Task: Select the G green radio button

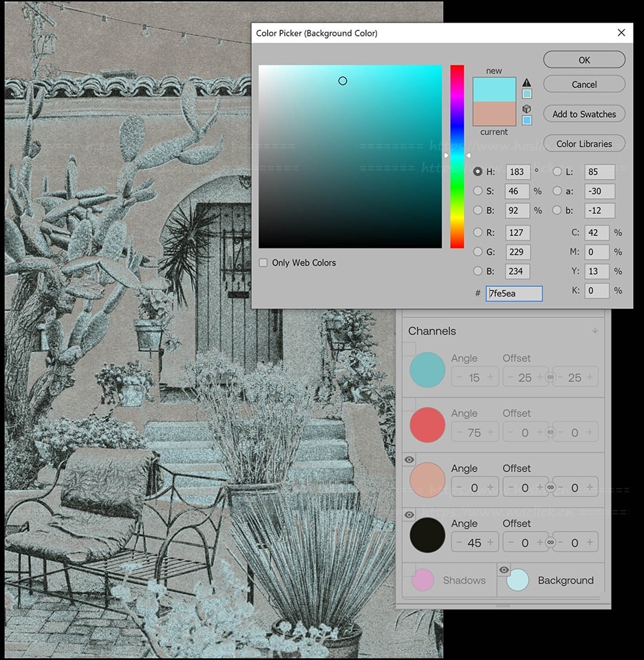Action: coord(477,252)
